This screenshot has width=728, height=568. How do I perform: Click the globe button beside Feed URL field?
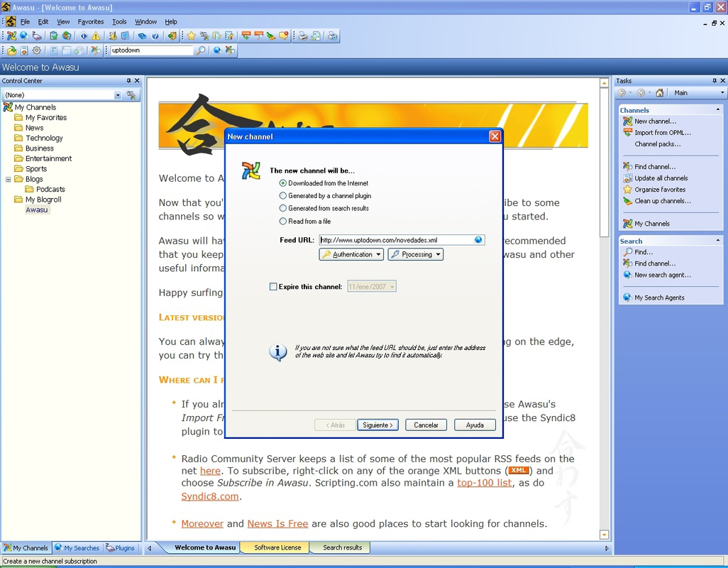coord(478,240)
